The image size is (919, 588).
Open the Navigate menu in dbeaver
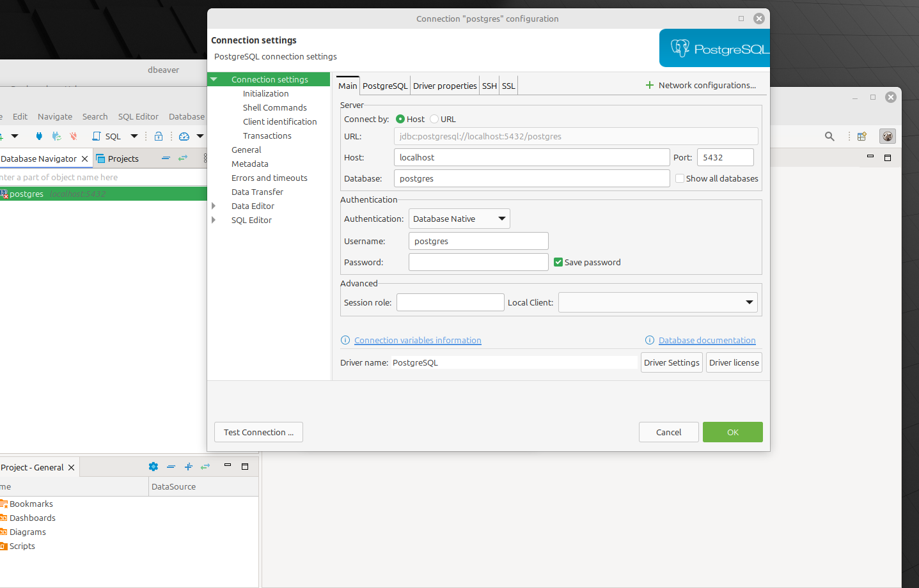point(55,116)
